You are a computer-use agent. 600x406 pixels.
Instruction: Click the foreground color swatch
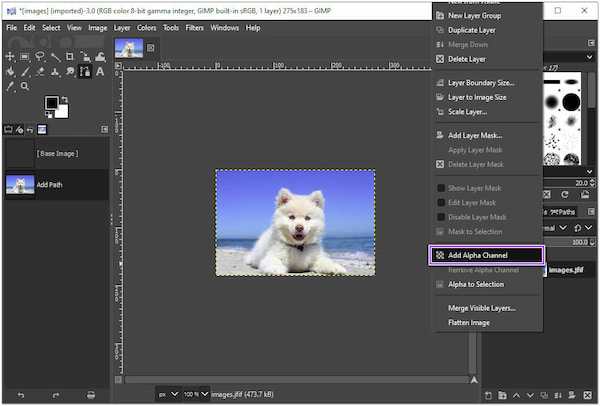tap(52, 103)
